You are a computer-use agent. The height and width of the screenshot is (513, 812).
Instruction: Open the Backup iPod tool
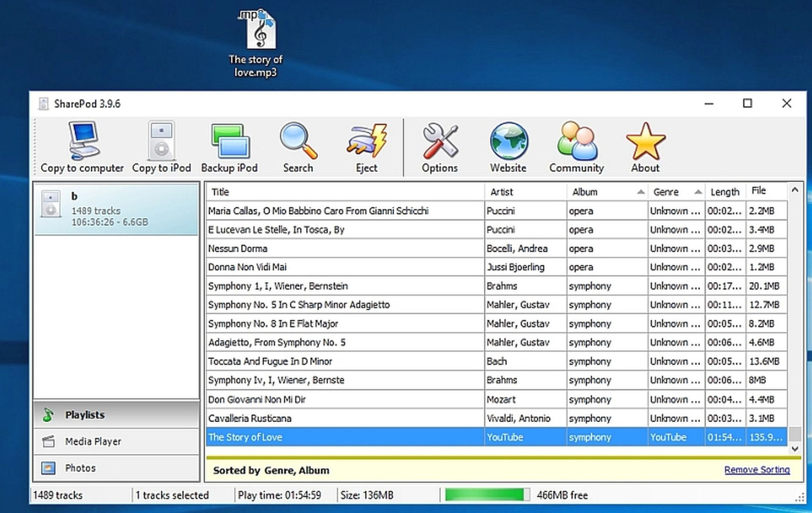coord(229,147)
